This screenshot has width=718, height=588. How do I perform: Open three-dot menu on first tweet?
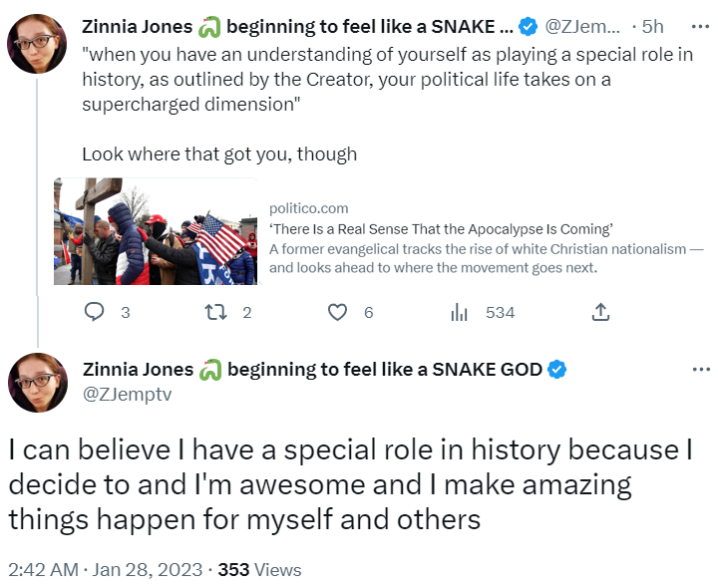700,27
